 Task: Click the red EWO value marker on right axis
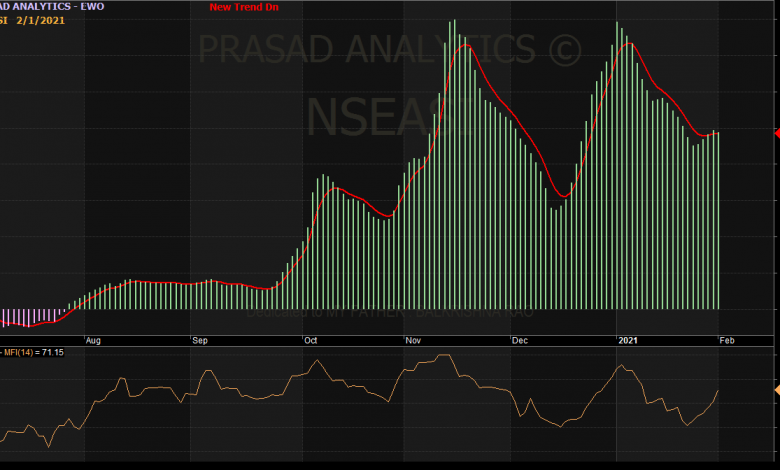(776, 133)
